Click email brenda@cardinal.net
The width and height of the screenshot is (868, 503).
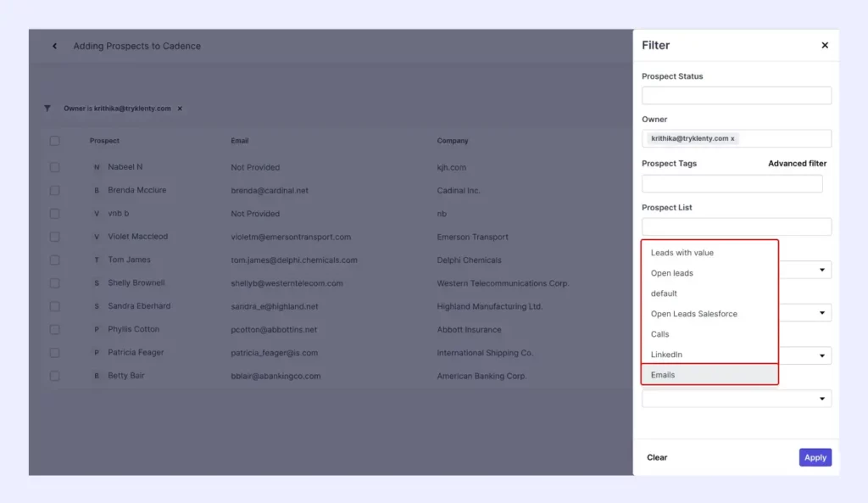tap(270, 191)
